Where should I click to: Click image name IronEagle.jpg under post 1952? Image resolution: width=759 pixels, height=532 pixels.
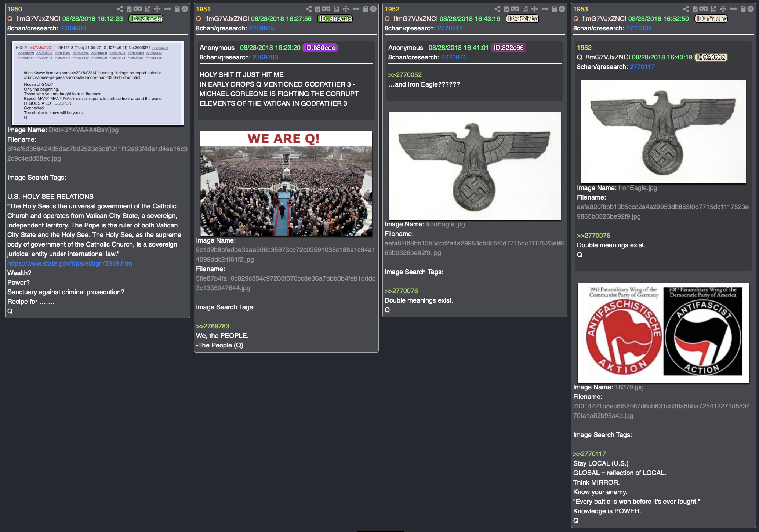445,224
